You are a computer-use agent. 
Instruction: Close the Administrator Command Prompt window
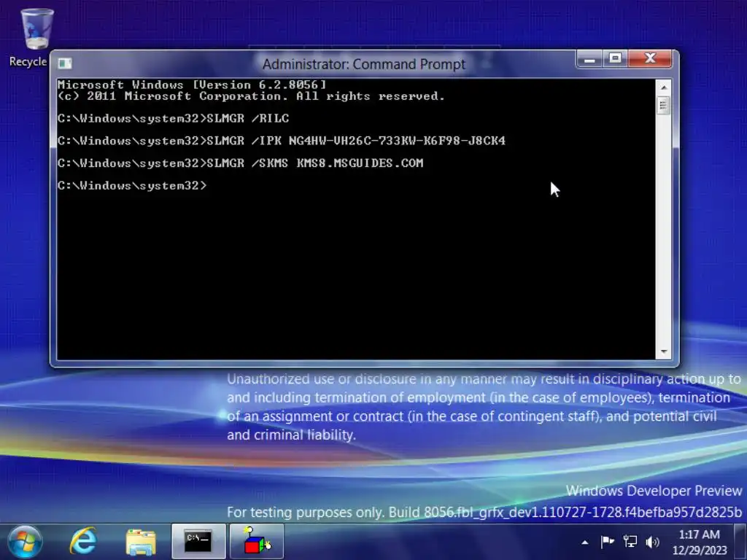(650, 59)
